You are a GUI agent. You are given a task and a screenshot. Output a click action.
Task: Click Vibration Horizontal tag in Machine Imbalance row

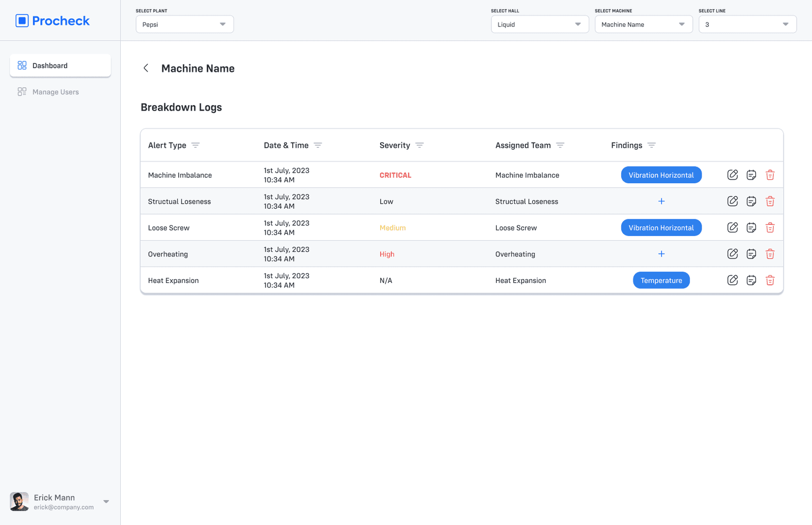[661, 175]
